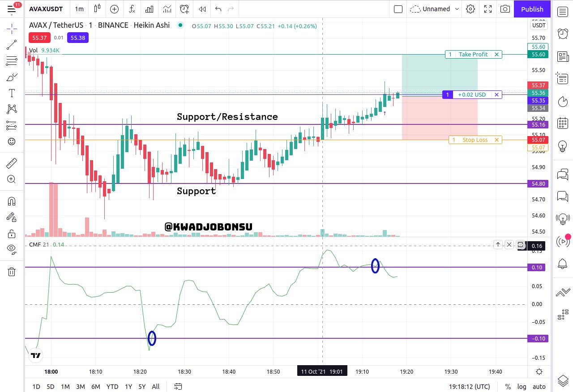Open the 1m timeframe interval dropdown

tap(79, 9)
